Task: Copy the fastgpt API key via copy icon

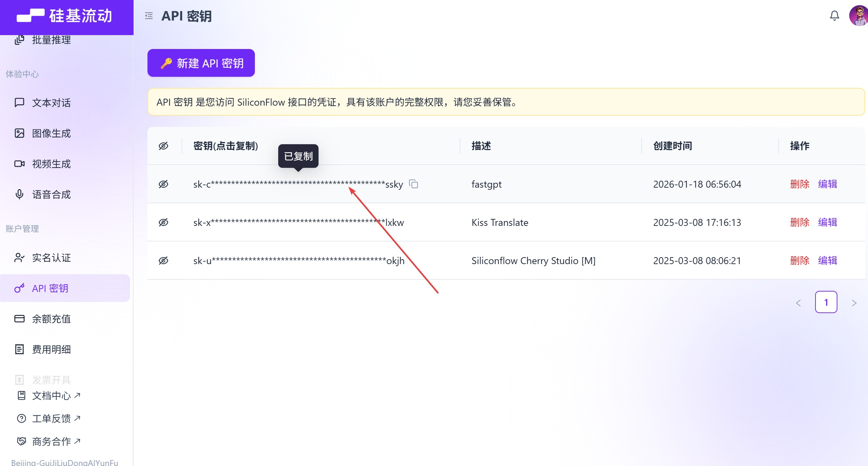Action: [x=414, y=184]
